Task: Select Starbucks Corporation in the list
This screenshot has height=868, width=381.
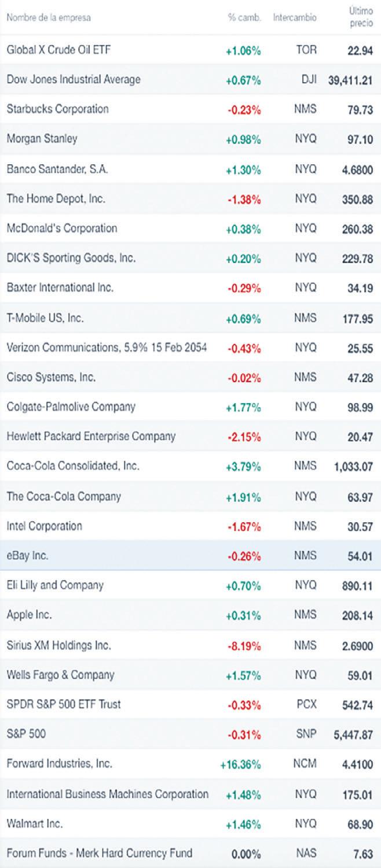Action: pos(57,109)
